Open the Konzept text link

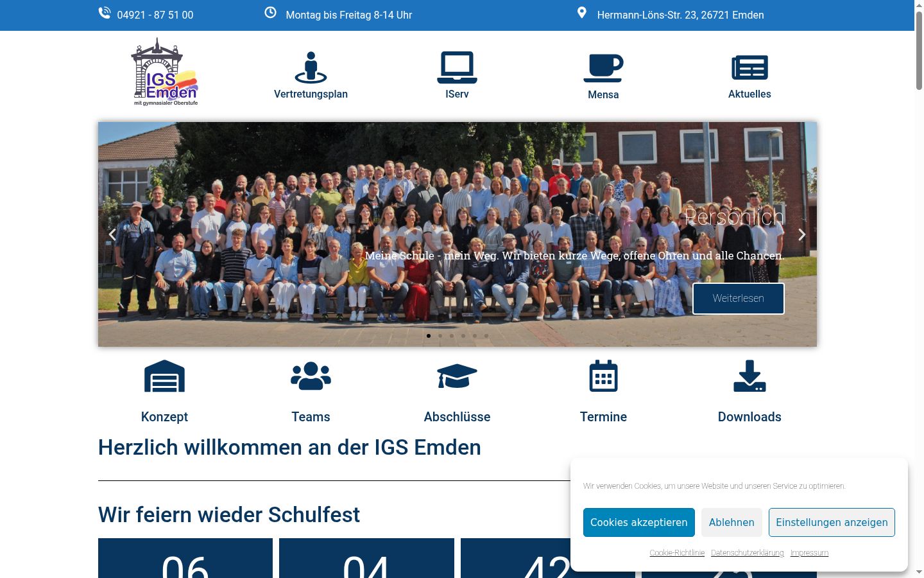[164, 417]
